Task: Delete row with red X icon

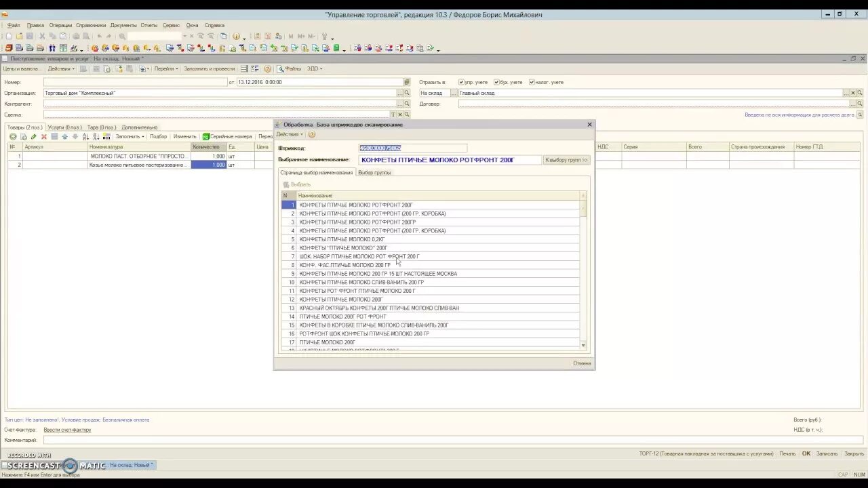Action: pyautogui.click(x=44, y=137)
